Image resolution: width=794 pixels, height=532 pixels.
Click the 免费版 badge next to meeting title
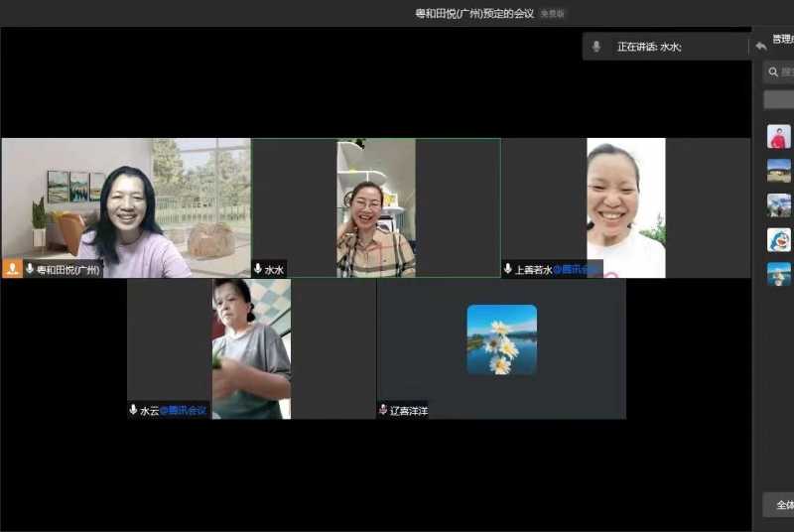[x=552, y=14]
